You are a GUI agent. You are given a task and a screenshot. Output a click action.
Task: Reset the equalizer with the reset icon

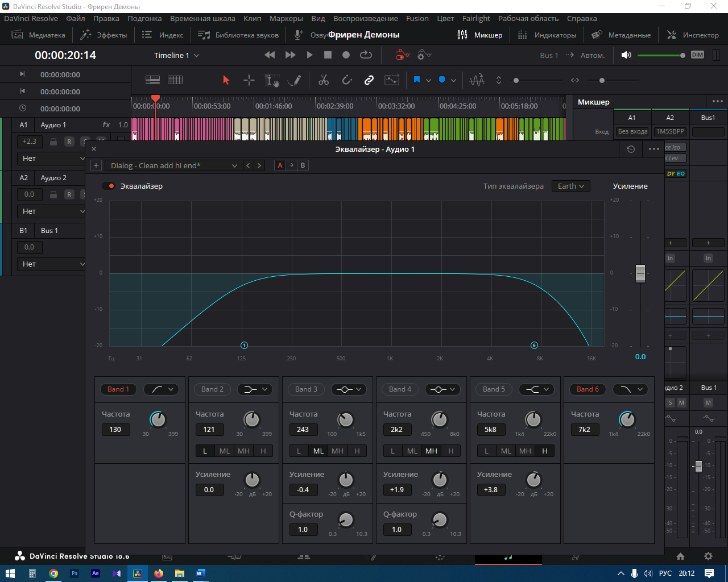coord(631,149)
